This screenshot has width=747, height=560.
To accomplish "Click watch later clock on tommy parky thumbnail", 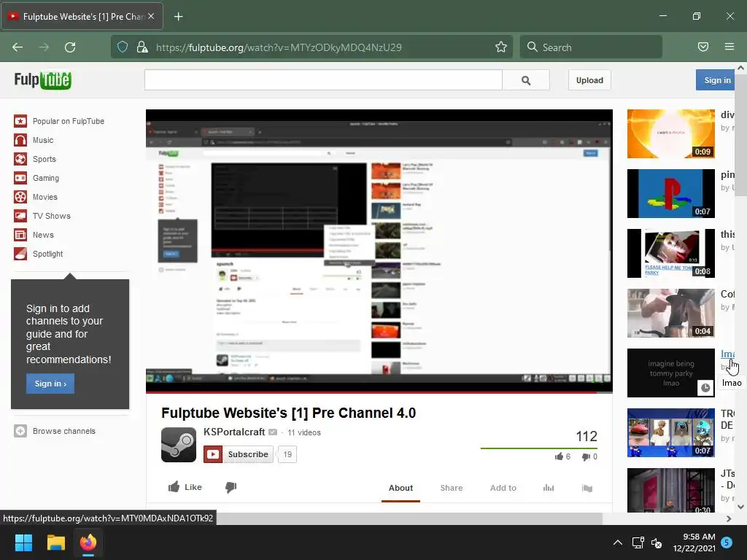I will [705, 388].
